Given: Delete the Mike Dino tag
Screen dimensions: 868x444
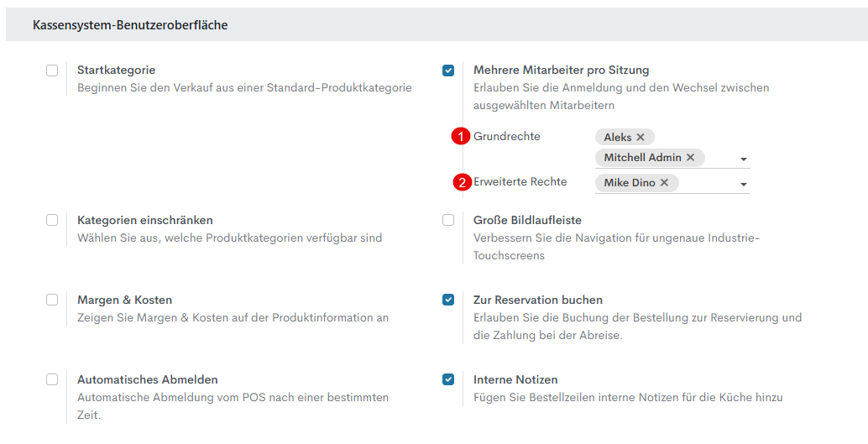Looking at the screenshot, I should [x=664, y=183].
